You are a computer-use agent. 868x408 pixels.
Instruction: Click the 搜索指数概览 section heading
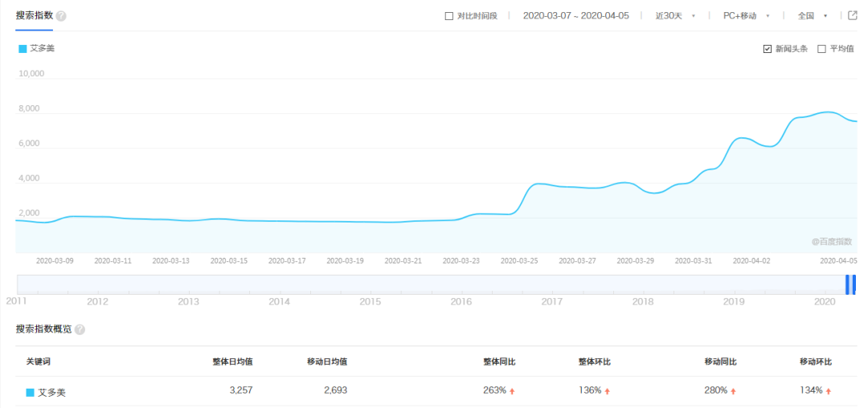(43, 329)
